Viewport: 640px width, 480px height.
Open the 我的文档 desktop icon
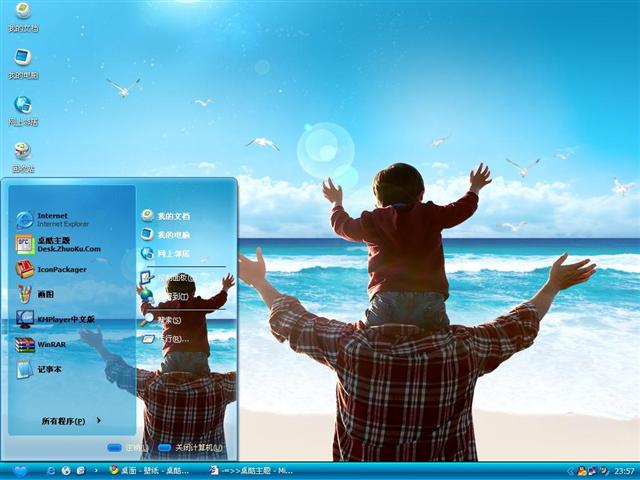[x=23, y=17]
